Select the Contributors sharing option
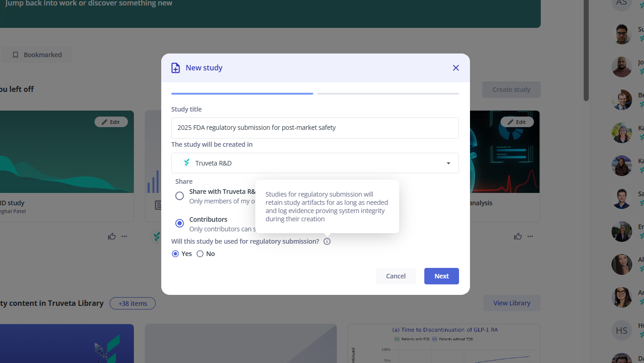This screenshot has height=363, width=644. [x=179, y=223]
